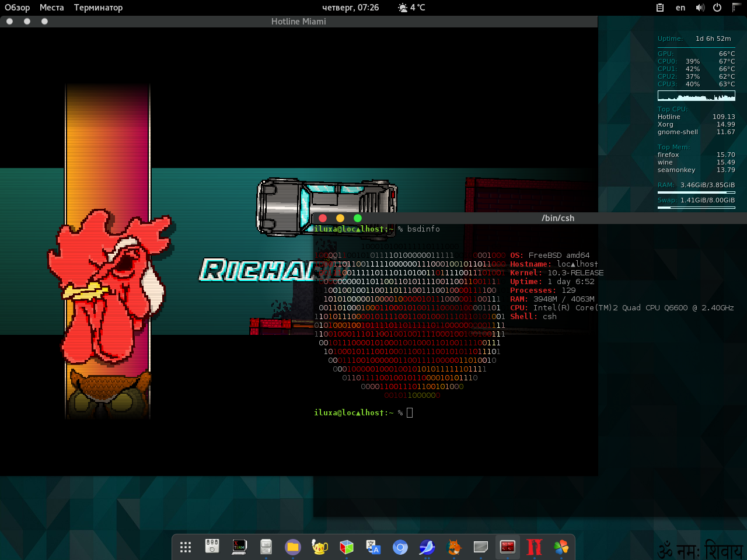
Task: Click the '1 day 6:52' uptime value
Action: [x=571, y=281]
